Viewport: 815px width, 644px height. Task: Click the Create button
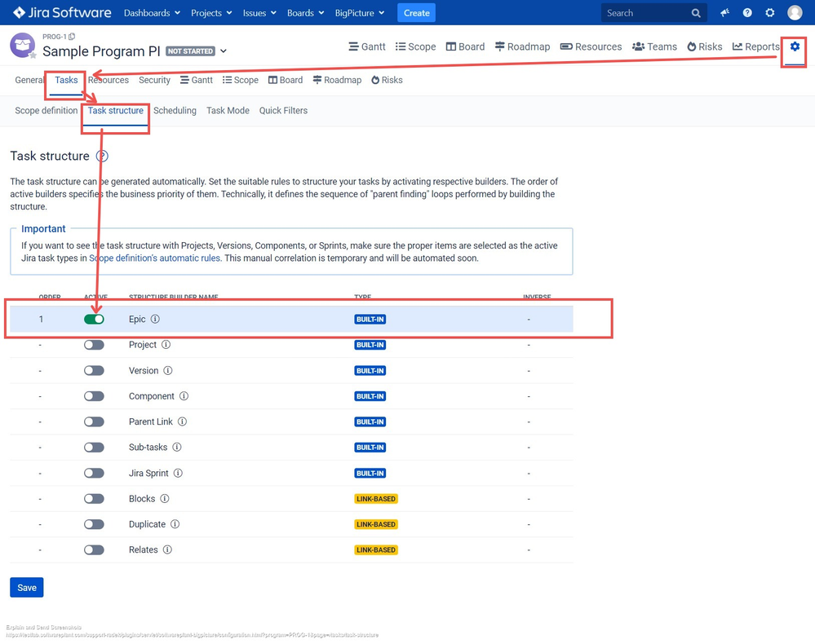pyautogui.click(x=416, y=13)
